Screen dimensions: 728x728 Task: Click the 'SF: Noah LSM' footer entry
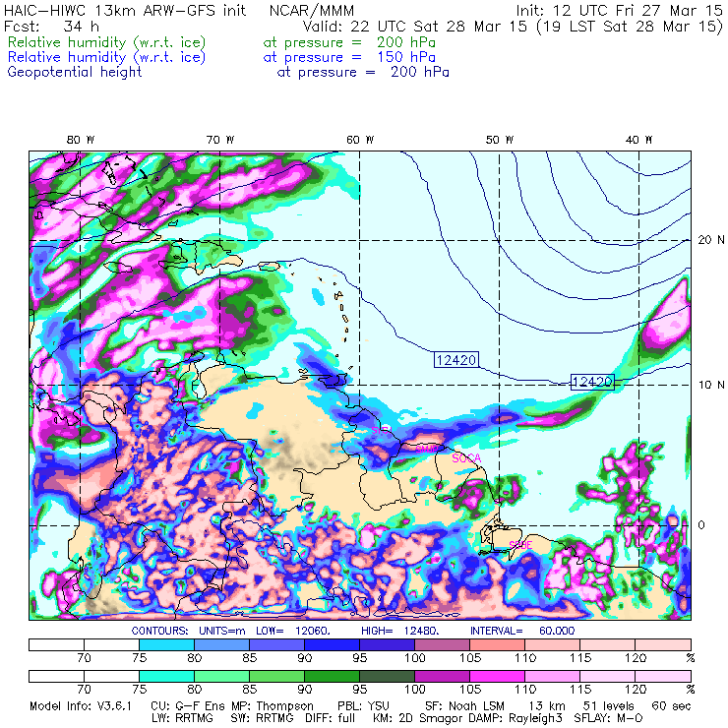click(x=464, y=706)
